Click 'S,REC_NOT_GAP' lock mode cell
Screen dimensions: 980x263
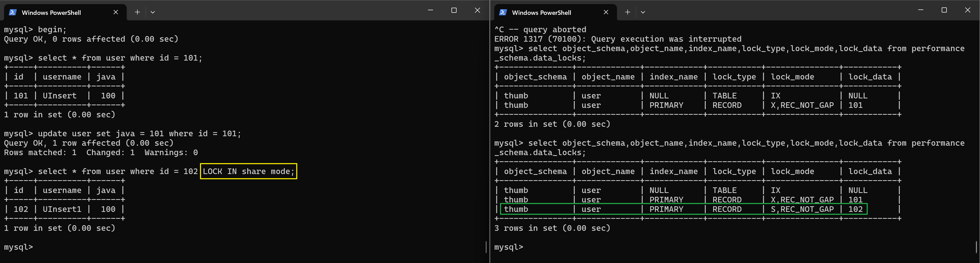[x=802, y=209]
